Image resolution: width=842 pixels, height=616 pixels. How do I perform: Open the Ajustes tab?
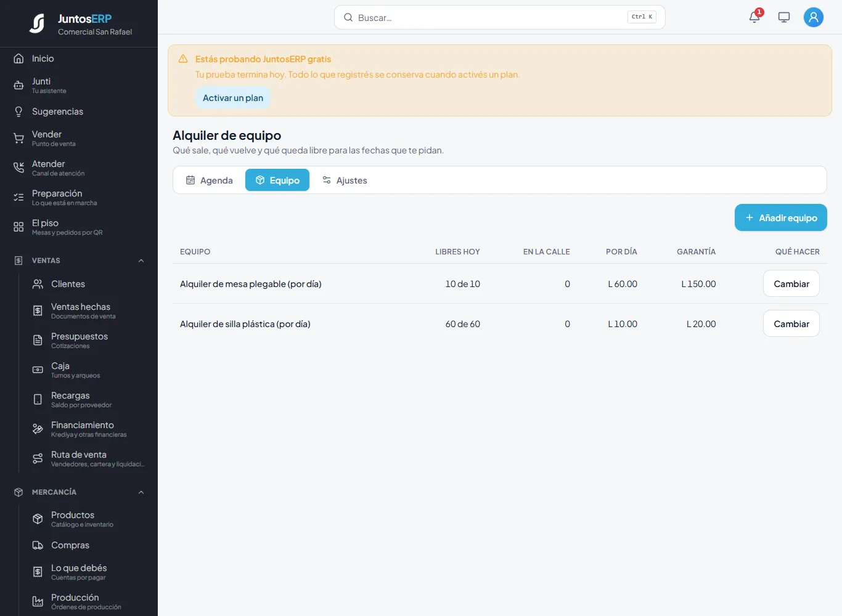345,180
